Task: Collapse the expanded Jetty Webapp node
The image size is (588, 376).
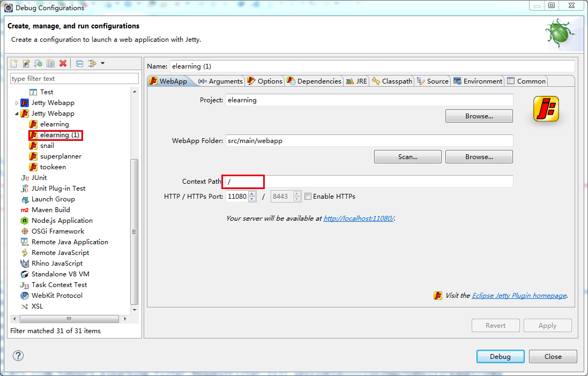Action: click(x=17, y=114)
